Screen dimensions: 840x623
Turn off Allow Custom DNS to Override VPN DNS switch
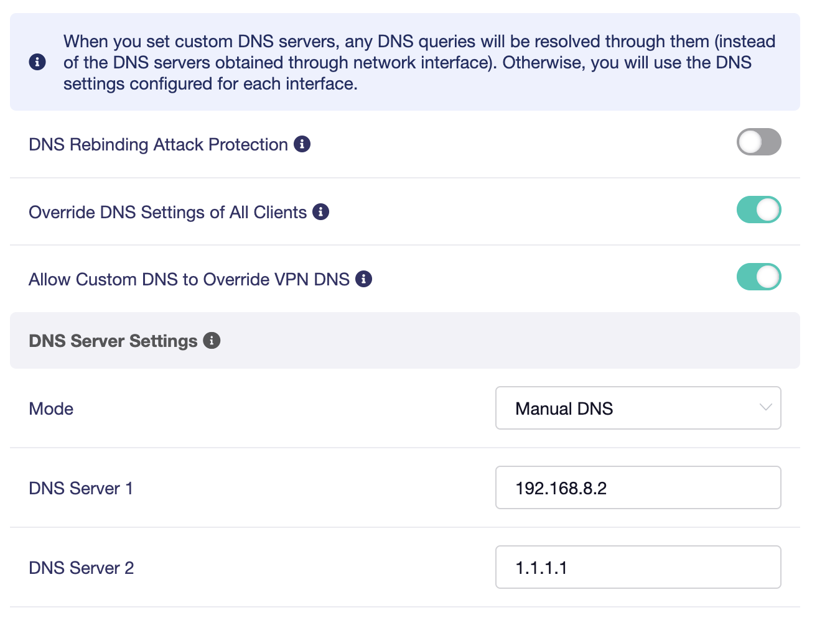click(758, 277)
